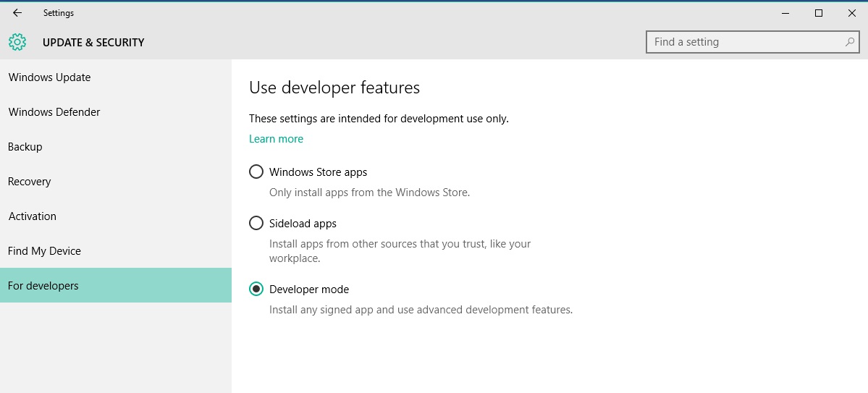Open Recovery settings

pos(116,182)
